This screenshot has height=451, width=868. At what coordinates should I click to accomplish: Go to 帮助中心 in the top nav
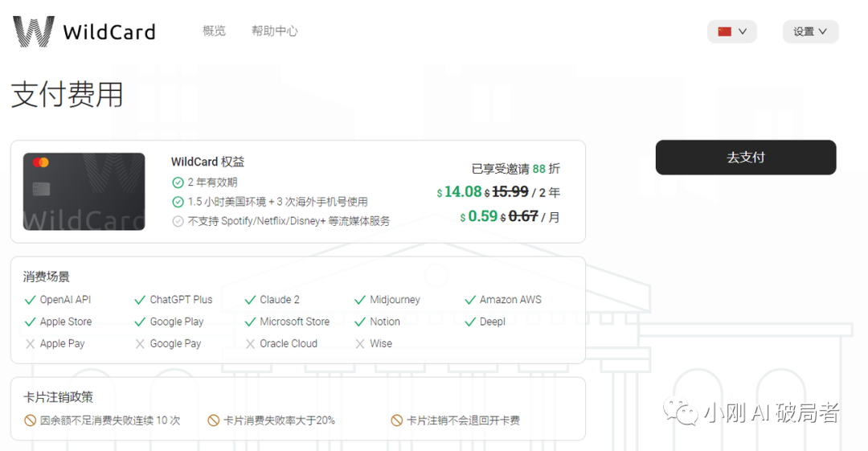pyautogui.click(x=274, y=31)
